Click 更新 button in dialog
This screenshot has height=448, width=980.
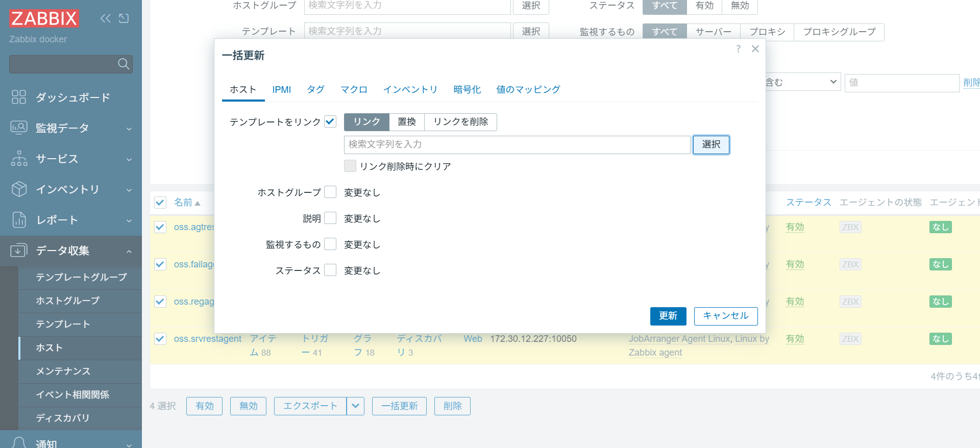pos(668,316)
